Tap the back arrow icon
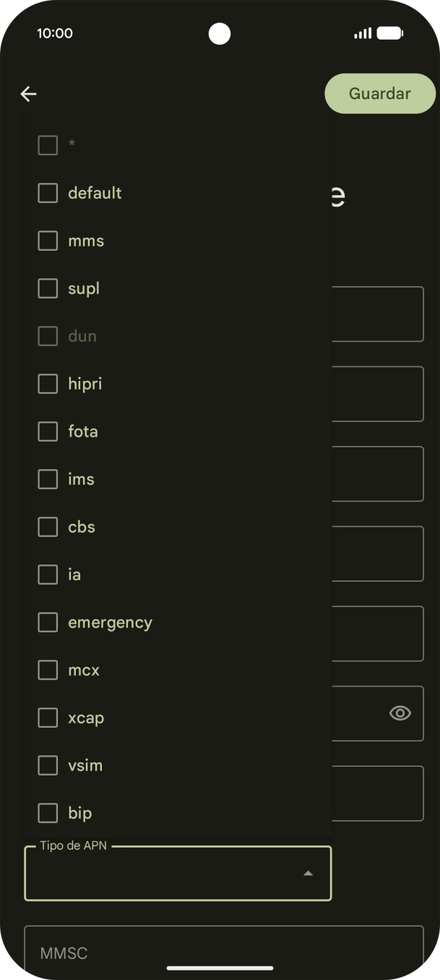This screenshot has width=440, height=980. pos(28,94)
